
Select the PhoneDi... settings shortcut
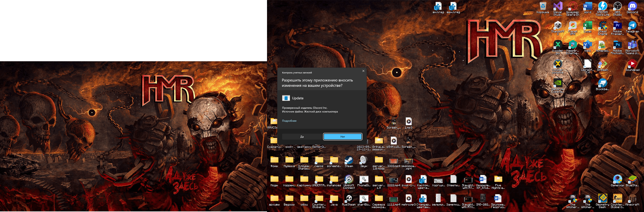coord(363,181)
